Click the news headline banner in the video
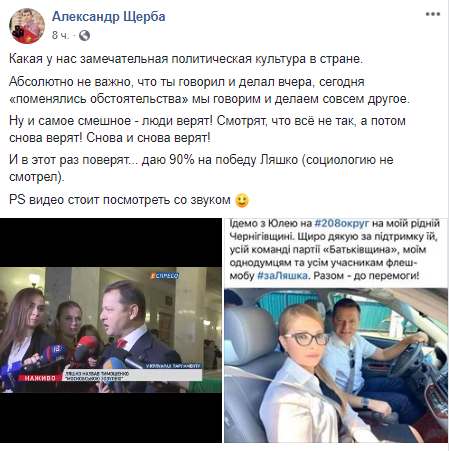The width and height of the screenshot is (449, 451). click(133, 375)
